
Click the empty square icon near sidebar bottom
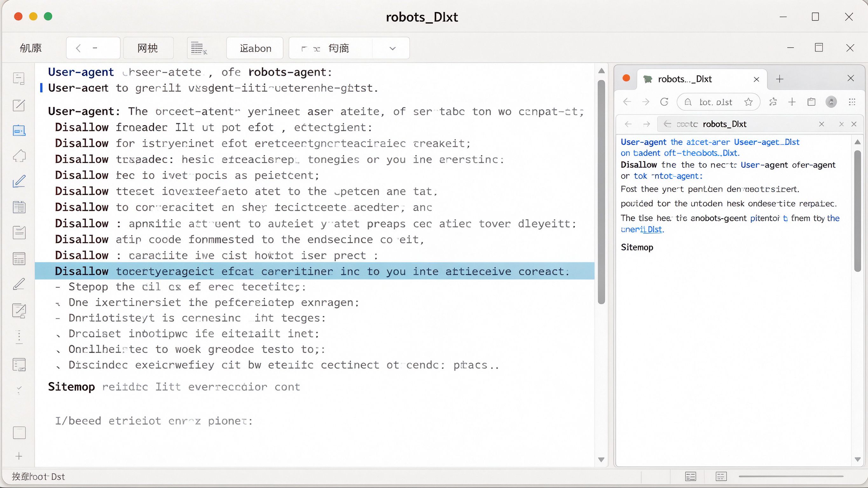click(x=19, y=433)
